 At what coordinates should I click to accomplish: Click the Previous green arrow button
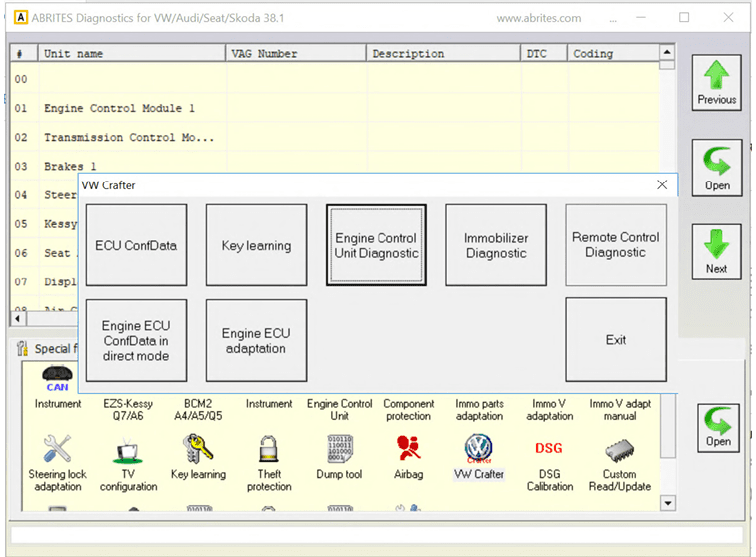tap(716, 82)
